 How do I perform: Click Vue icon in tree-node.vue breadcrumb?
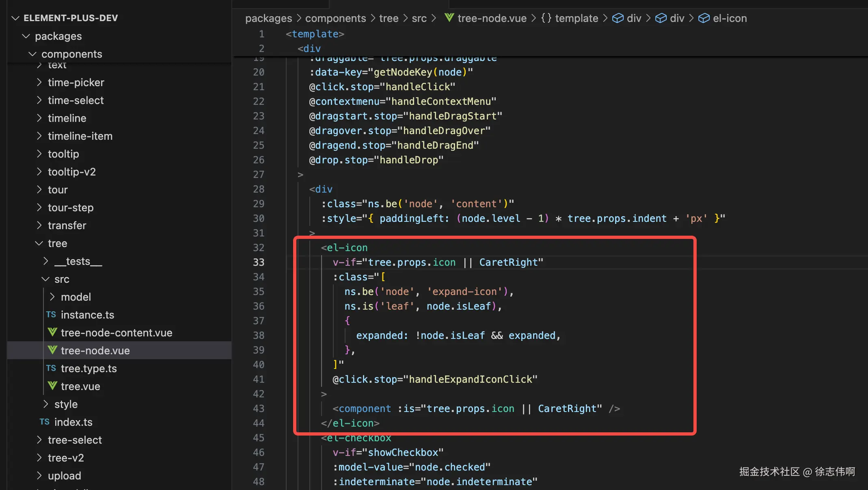click(449, 18)
